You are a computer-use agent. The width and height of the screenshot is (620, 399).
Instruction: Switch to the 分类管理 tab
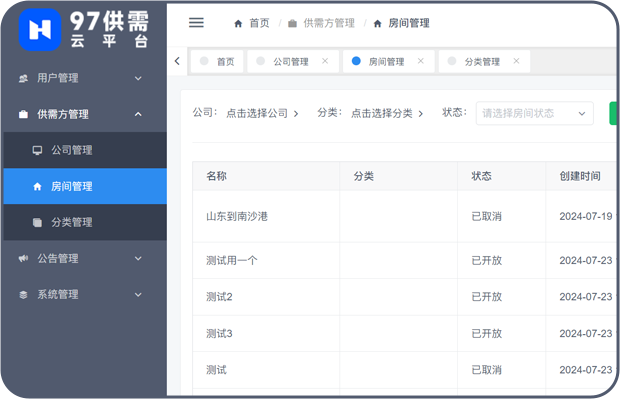coord(484,61)
